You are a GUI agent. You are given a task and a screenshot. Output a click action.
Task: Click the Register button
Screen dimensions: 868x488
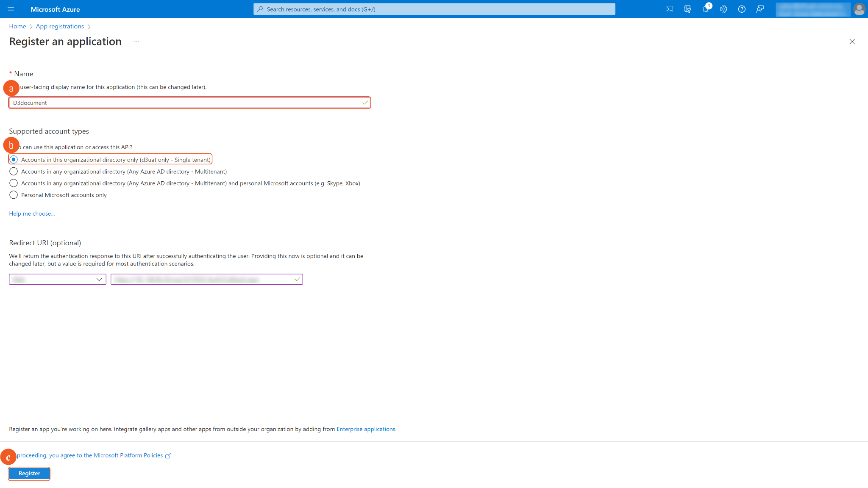point(29,473)
